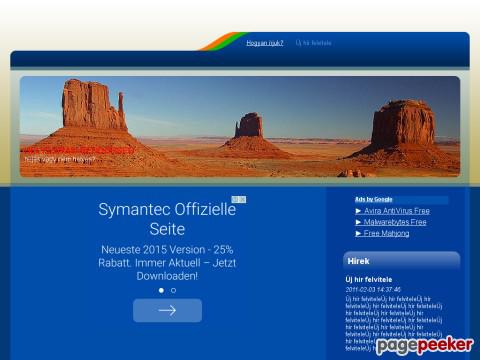The height and width of the screenshot is (360, 480).
Task: Open the Free Mahjong ad link
Action: tap(386, 233)
